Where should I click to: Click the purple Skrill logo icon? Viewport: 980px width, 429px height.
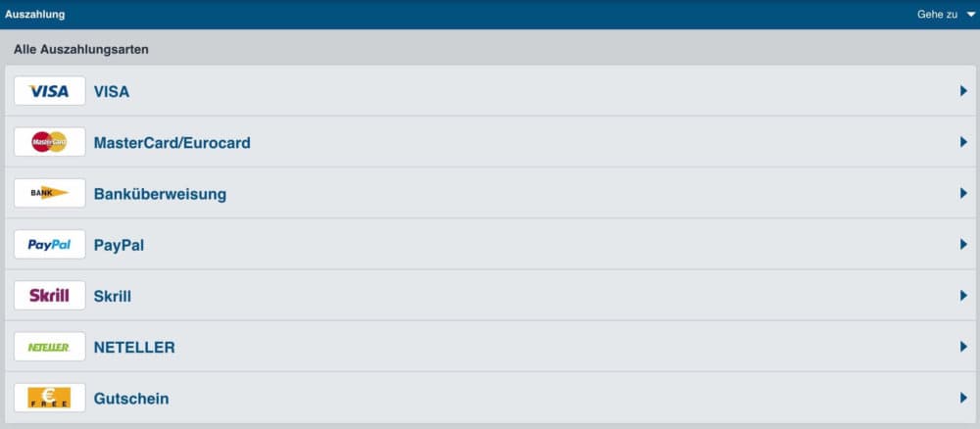[x=49, y=295]
